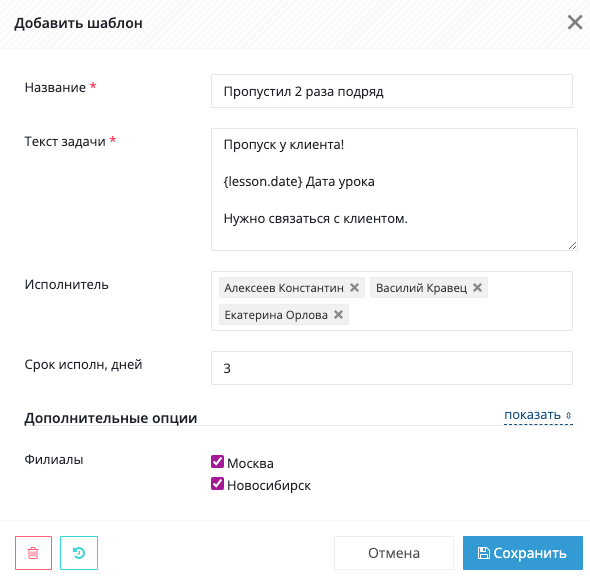Remove Алексеев Константин from assignees
590x581 pixels.
[354, 287]
